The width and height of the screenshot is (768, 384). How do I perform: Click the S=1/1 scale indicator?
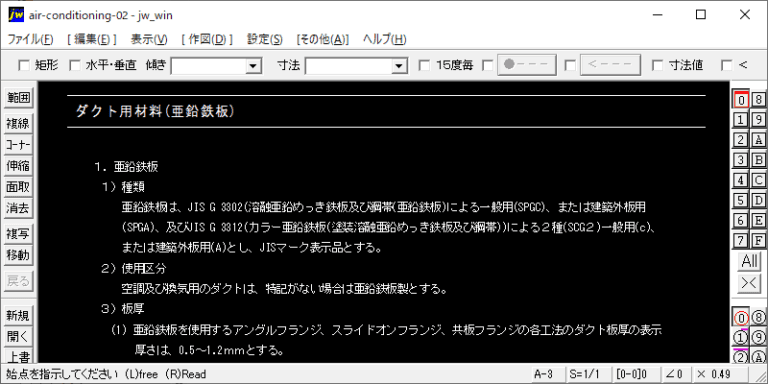pos(587,374)
